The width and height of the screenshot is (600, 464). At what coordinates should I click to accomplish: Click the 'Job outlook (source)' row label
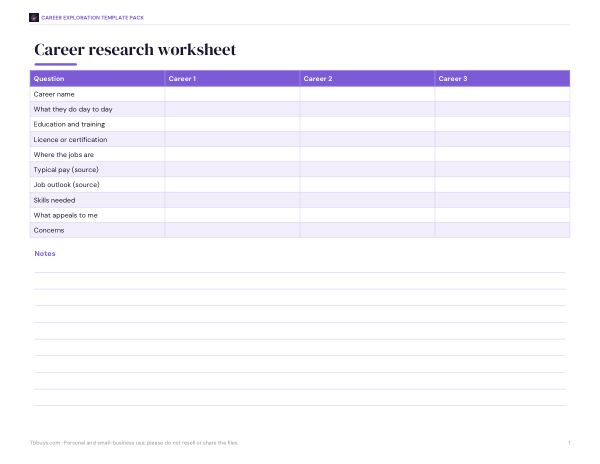[67, 184]
